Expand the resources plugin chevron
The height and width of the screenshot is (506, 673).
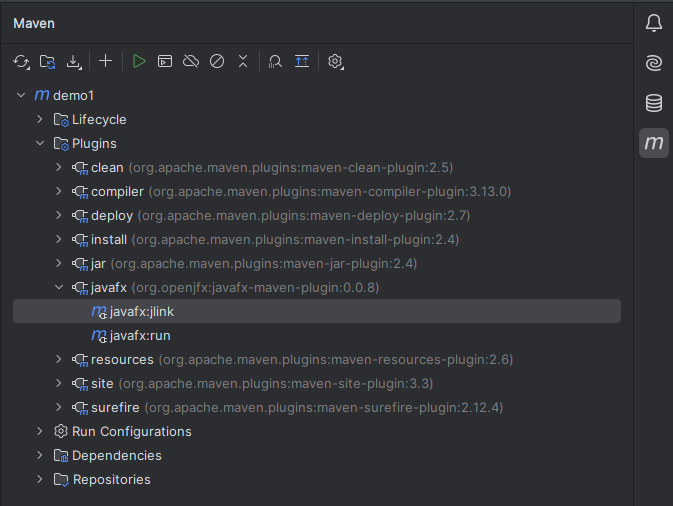[59, 359]
